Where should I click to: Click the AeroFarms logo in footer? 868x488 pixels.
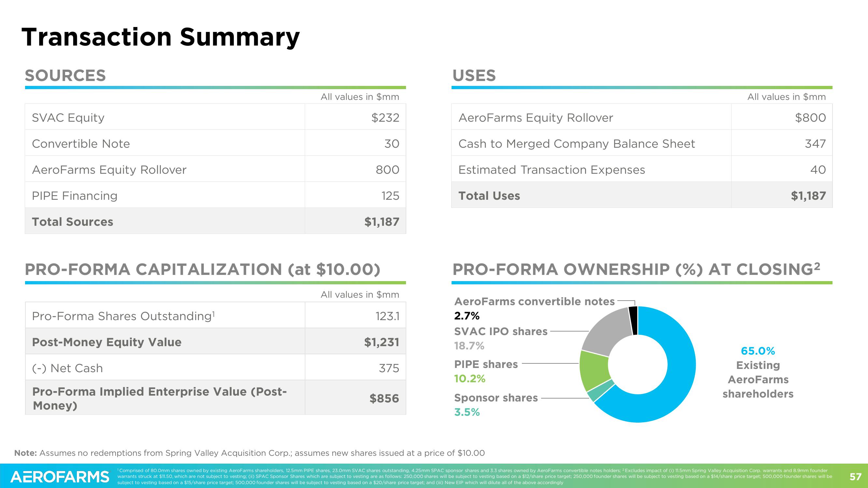click(60, 477)
